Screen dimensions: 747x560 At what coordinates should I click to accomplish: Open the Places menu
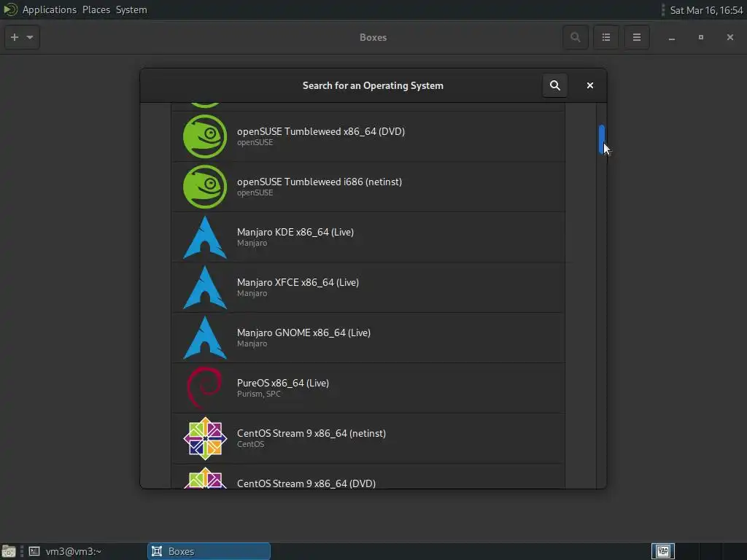(96, 9)
